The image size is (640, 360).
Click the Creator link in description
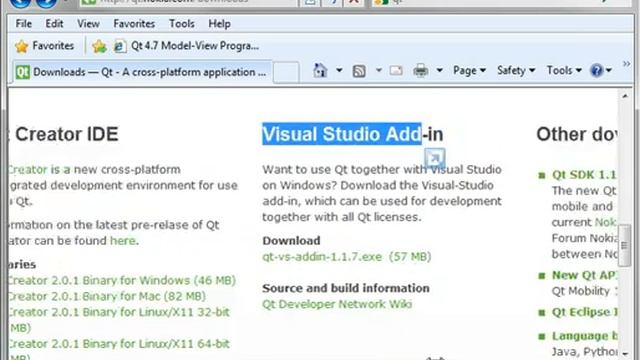tap(27, 169)
